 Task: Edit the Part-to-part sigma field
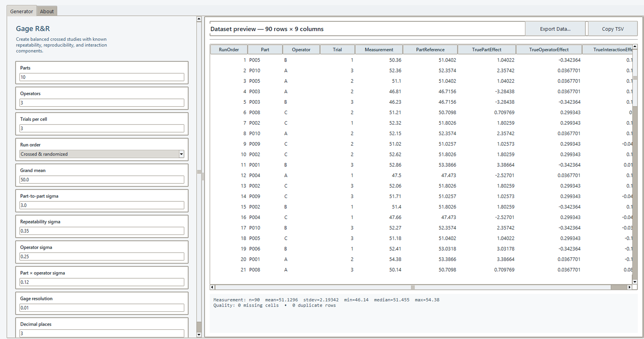102,205
